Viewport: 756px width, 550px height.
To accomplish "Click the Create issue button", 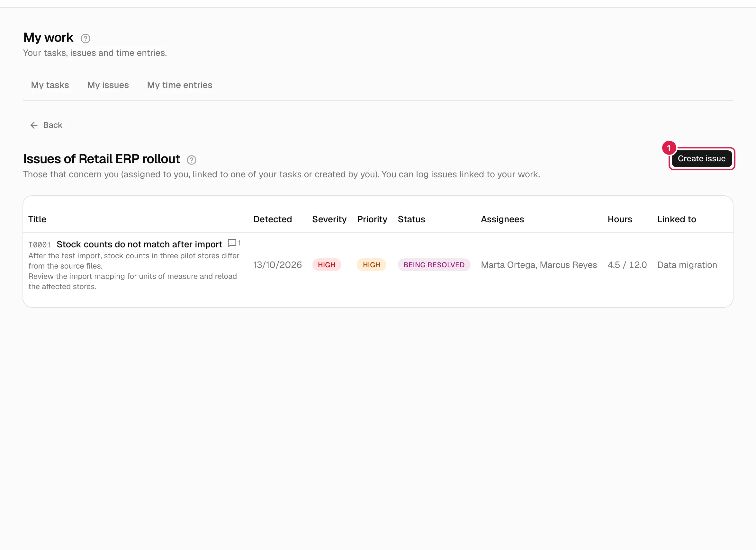I will coord(702,159).
